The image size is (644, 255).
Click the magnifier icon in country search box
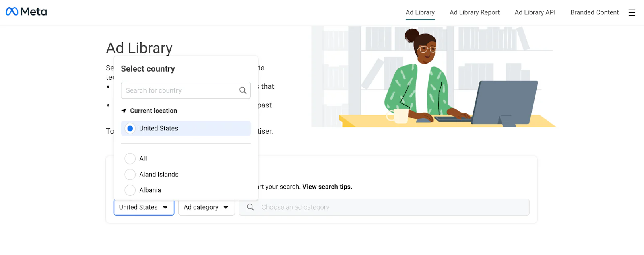[x=242, y=90]
